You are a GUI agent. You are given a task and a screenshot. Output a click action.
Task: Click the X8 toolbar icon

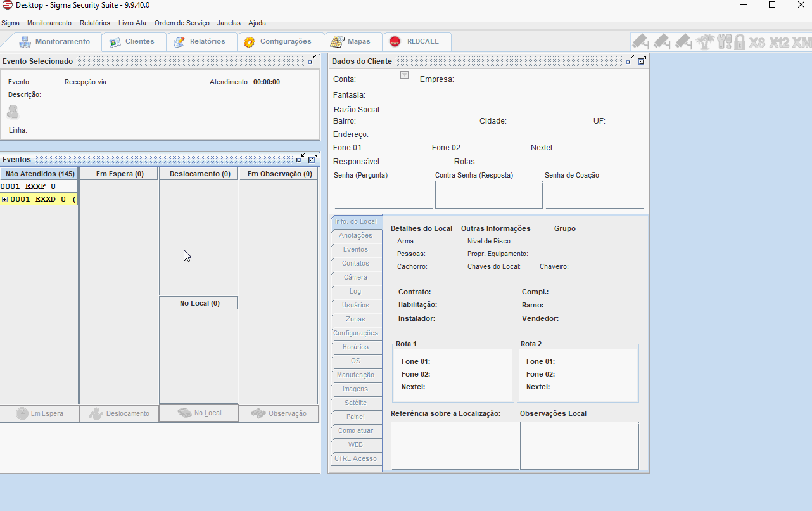[x=758, y=42]
